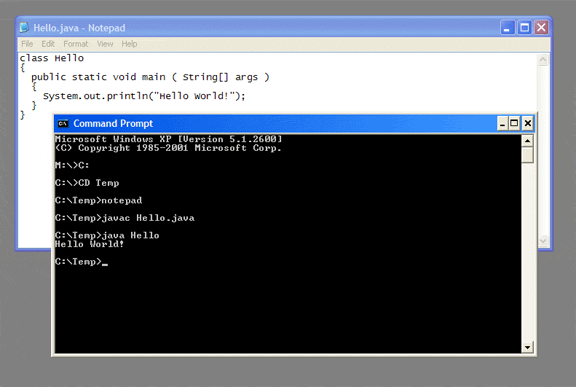Screen dimensions: 576x387
Task: Click the Command Prompt scrollbar thumb
Action: (x=527, y=155)
